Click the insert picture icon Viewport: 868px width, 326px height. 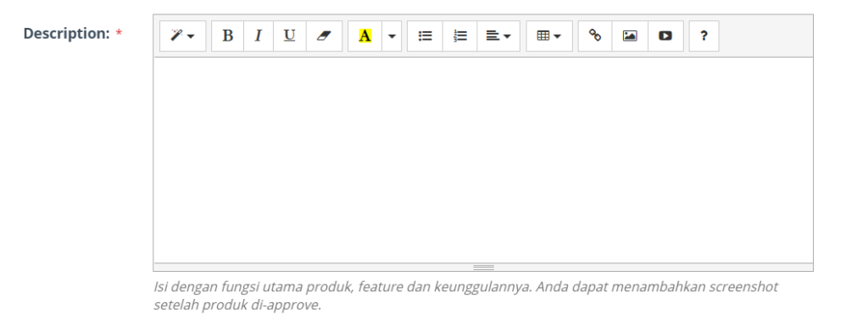pyautogui.click(x=630, y=36)
